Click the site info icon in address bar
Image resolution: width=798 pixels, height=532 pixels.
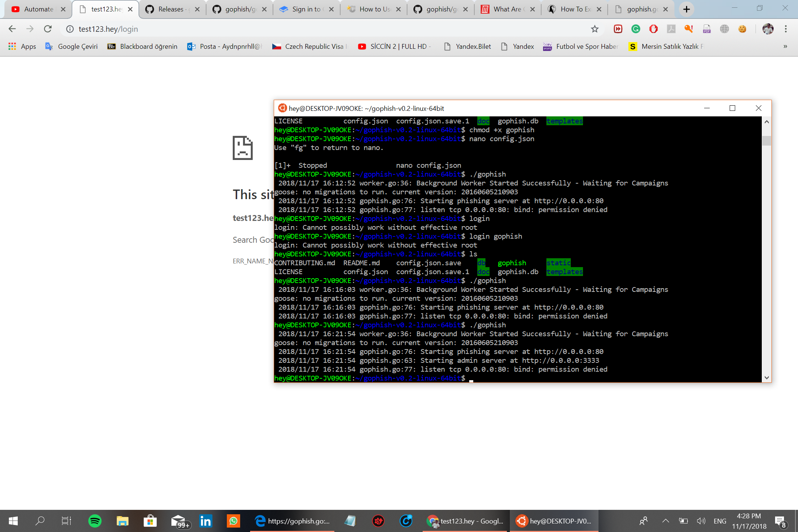(70, 29)
